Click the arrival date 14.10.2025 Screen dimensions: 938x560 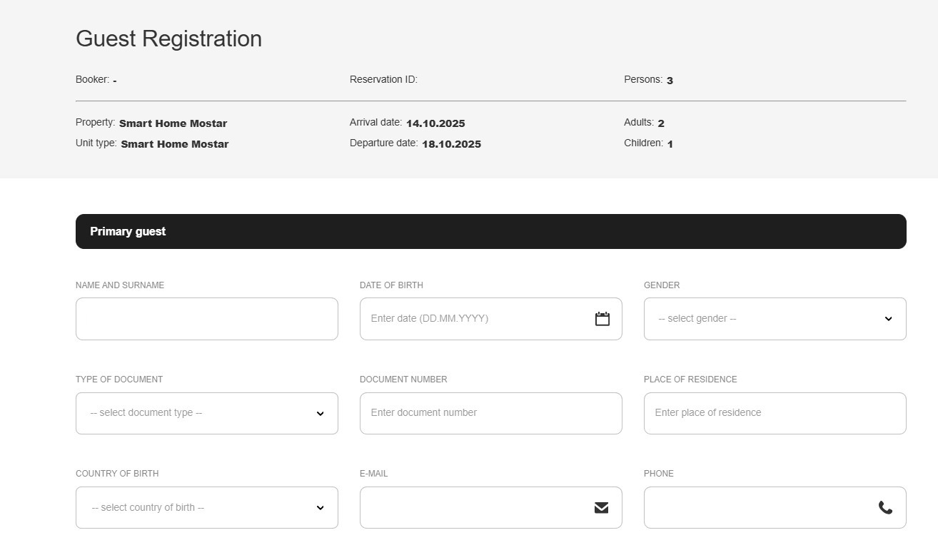click(435, 123)
